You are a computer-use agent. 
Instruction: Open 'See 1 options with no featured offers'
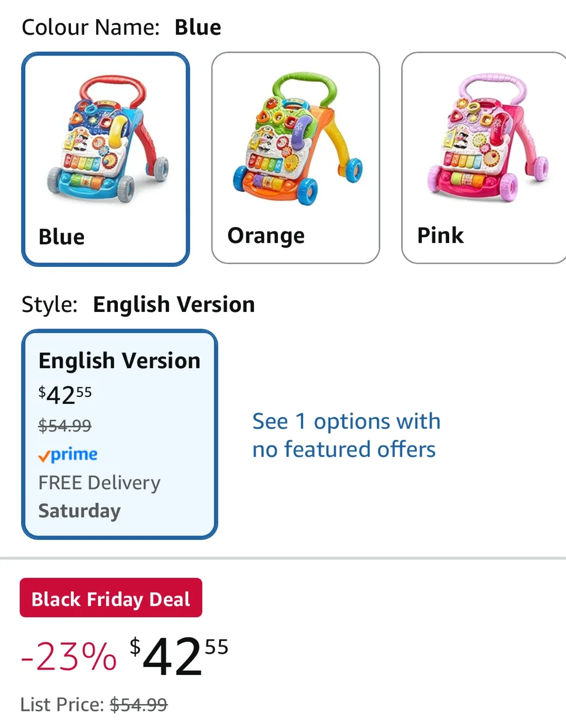coord(346,434)
